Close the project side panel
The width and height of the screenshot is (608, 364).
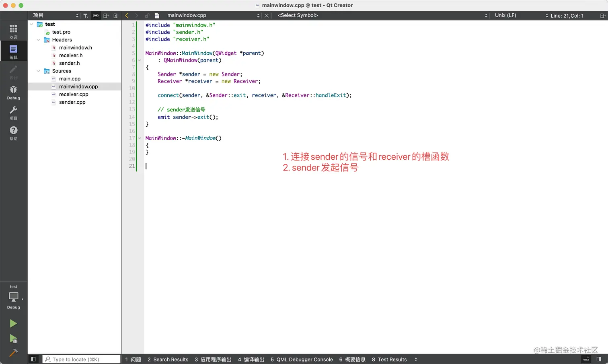[x=115, y=16]
